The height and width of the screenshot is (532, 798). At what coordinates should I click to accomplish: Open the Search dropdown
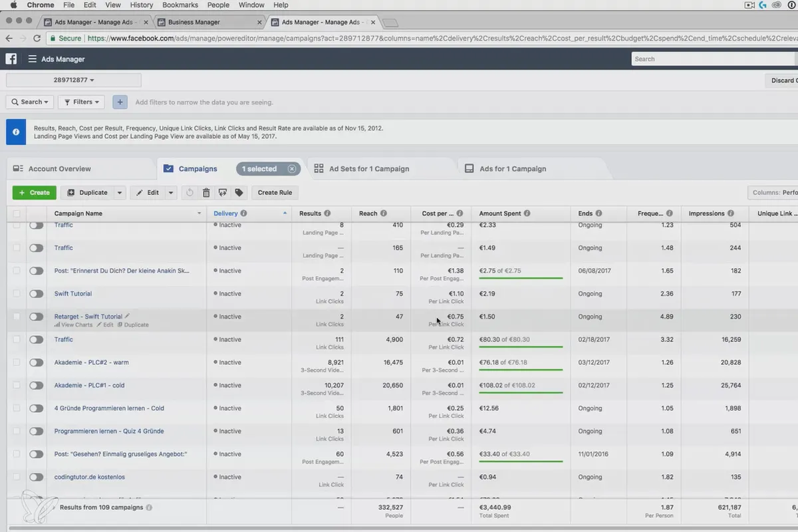point(30,102)
